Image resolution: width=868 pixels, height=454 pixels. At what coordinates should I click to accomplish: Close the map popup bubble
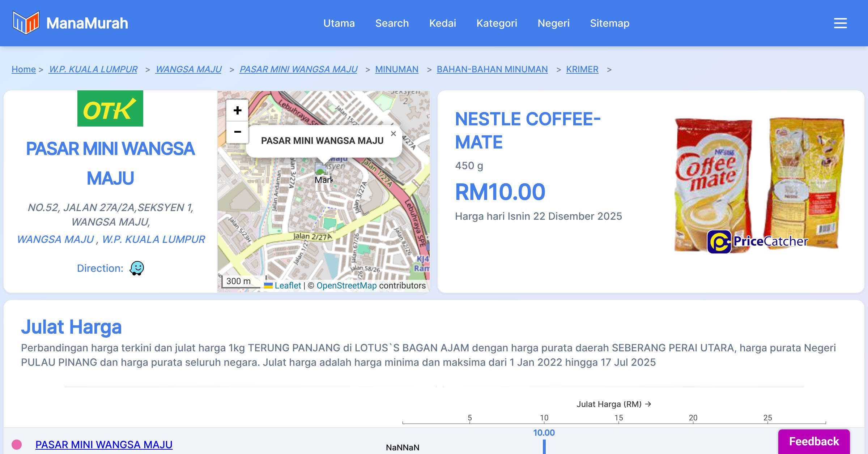[393, 134]
